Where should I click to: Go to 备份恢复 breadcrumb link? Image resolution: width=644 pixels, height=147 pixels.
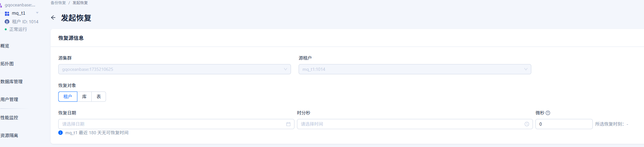click(x=58, y=3)
